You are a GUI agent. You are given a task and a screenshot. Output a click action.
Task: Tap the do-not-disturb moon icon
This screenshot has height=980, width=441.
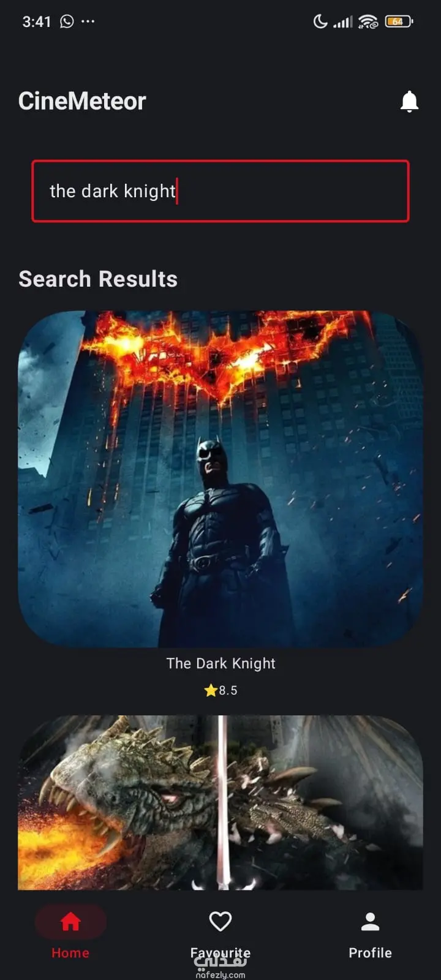click(x=320, y=21)
